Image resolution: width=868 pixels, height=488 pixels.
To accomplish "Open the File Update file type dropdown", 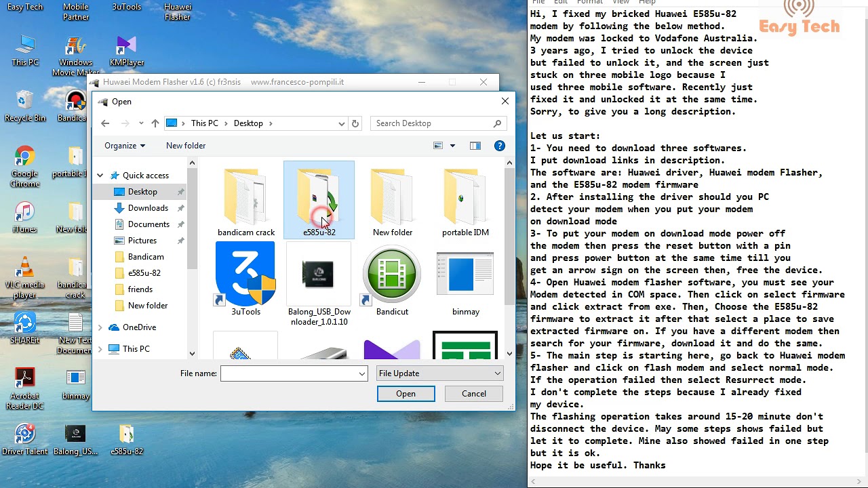I will [x=439, y=373].
